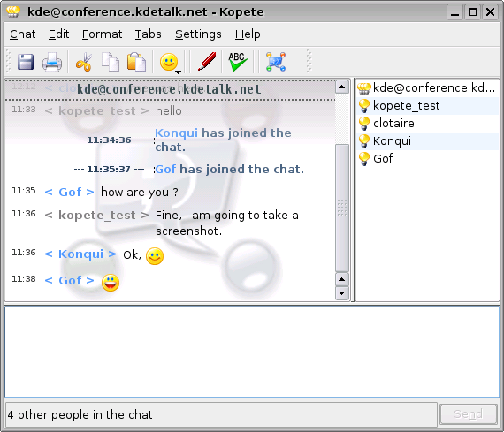This screenshot has height=432, width=504.
Task: Toggle ABC automatic spell checking
Action: (238, 62)
